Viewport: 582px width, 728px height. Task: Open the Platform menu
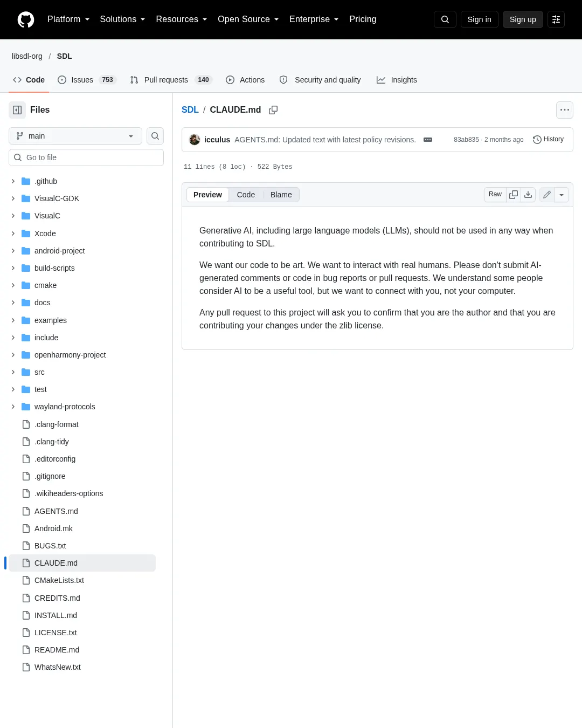[x=68, y=19]
